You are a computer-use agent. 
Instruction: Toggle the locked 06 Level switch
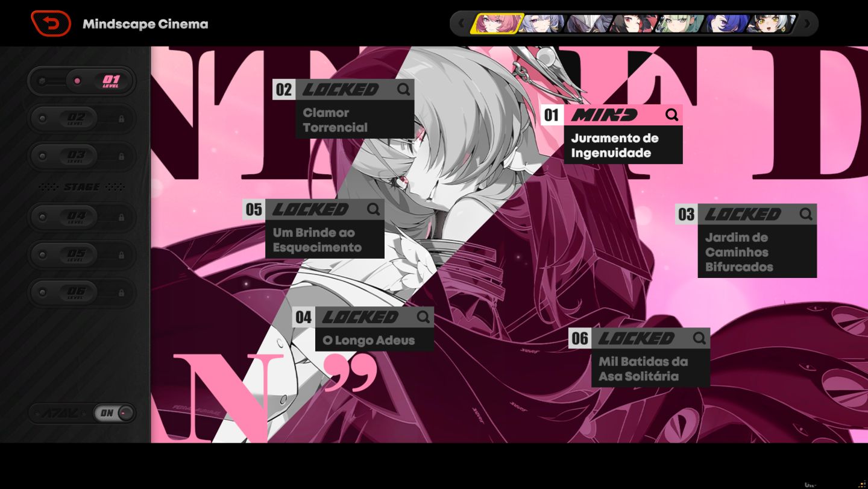[82, 292]
